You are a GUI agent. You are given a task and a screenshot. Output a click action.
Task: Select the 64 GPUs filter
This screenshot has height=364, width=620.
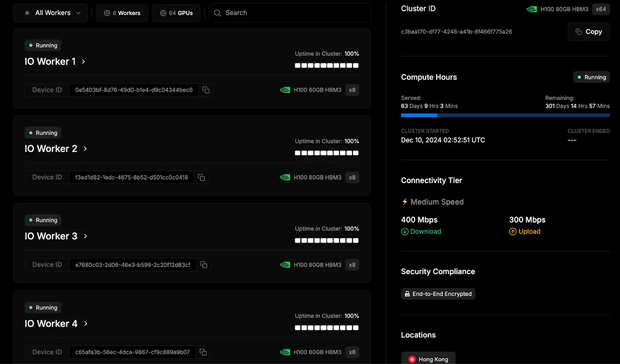click(176, 13)
